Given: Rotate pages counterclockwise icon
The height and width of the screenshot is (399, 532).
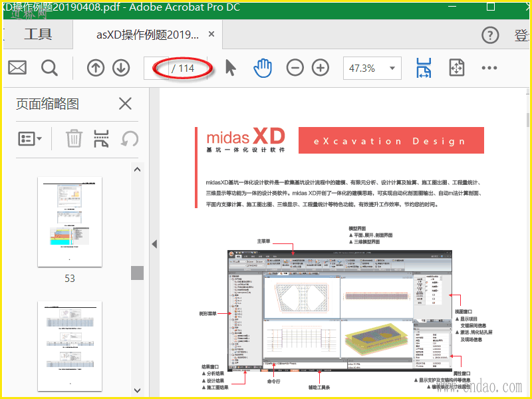Looking at the screenshot, I should coord(130,138).
